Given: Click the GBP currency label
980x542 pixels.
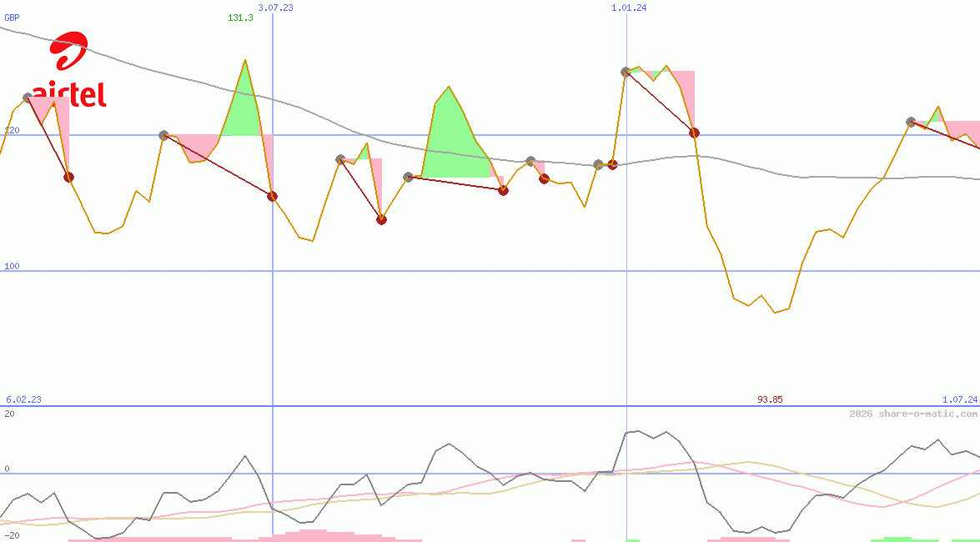Looking at the screenshot, I should tap(12, 18).
